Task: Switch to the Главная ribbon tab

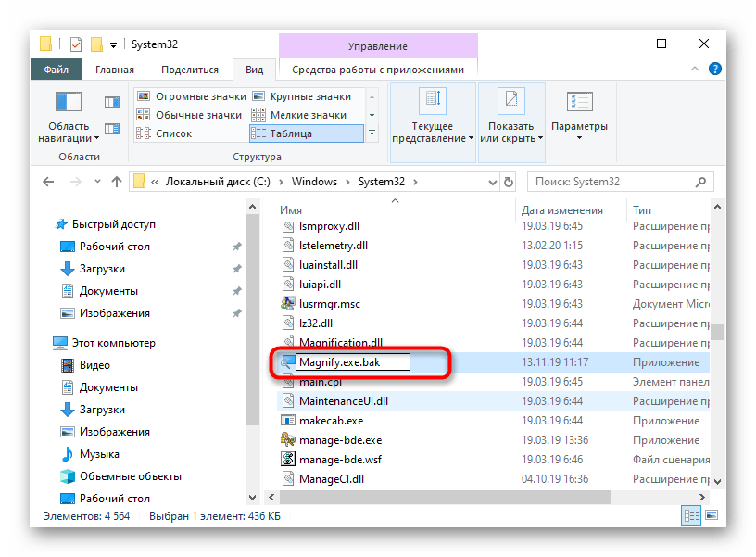Action: [115, 70]
